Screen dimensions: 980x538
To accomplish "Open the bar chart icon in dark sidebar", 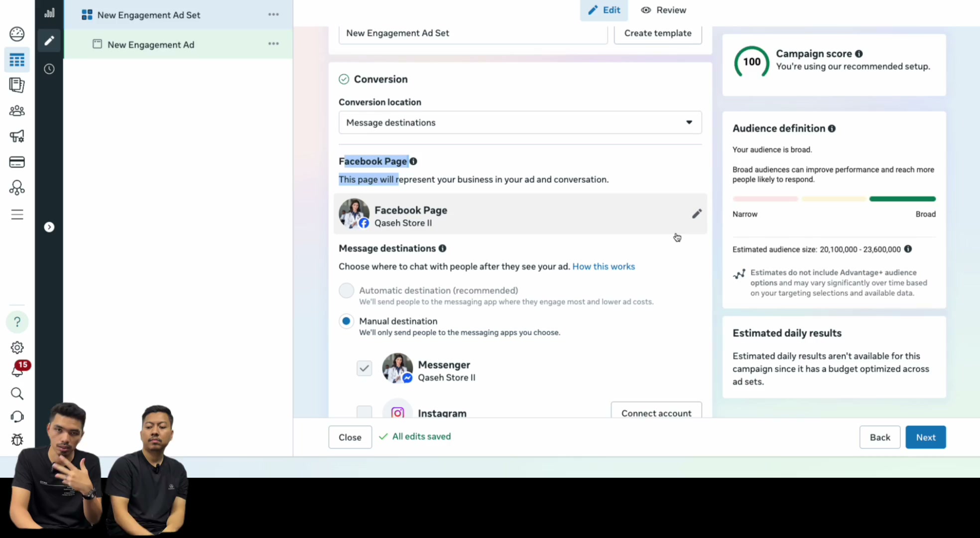I will (49, 13).
